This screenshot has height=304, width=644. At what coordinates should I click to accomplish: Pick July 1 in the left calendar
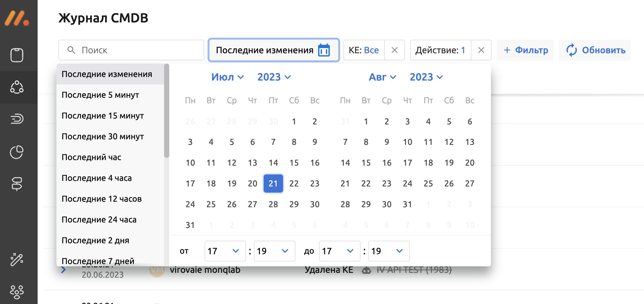pos(294,121)
